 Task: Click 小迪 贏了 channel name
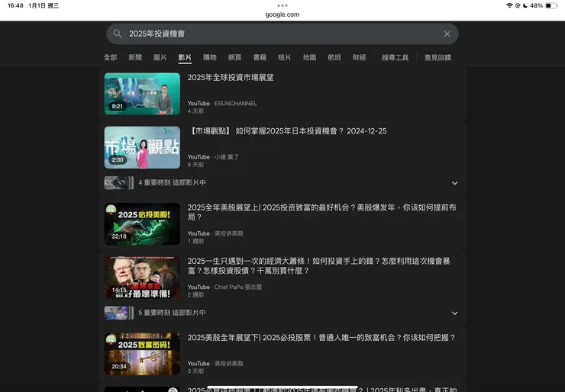click(226, 157)
